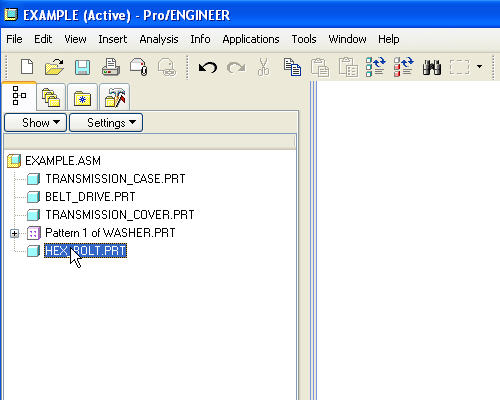Screen dimensions: 500x400
Task: Switch to the Favorites tab
Action: pyautogui.click(x=82, y=97)
